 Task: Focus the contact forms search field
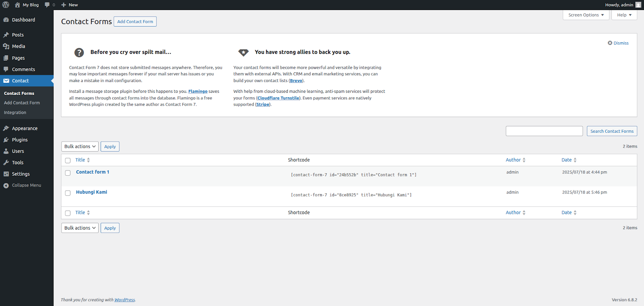[544, 131]
